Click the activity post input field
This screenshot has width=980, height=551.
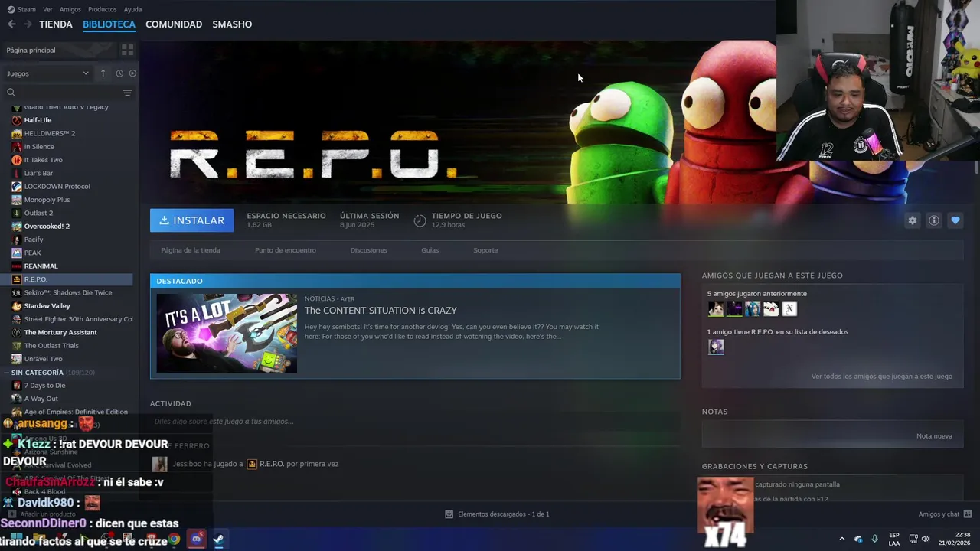(415, 422)
